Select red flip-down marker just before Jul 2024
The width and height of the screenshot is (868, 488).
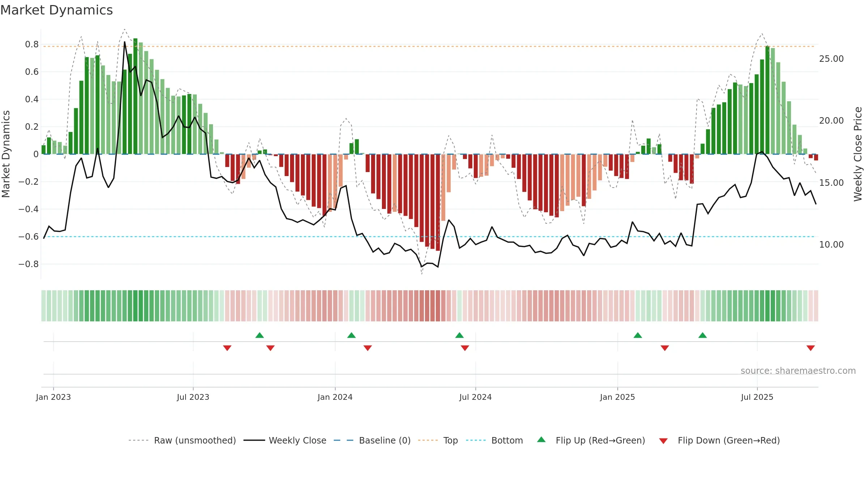465,348
